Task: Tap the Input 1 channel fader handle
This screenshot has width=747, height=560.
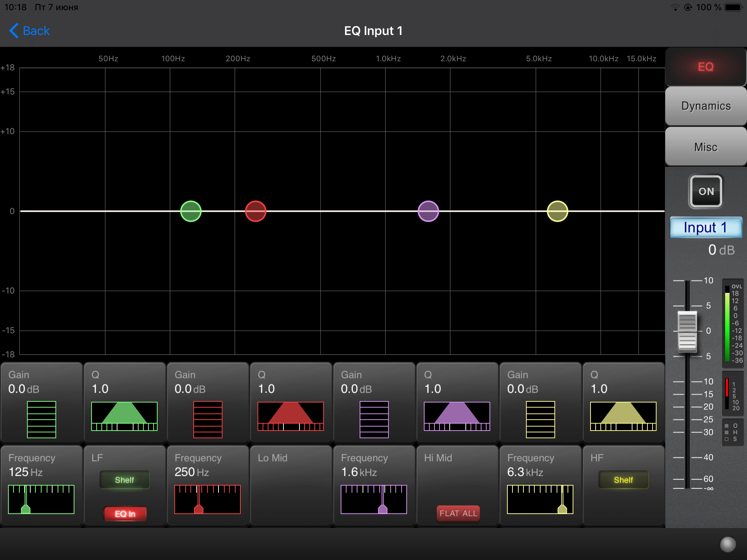Action: [x=687, y=332]
